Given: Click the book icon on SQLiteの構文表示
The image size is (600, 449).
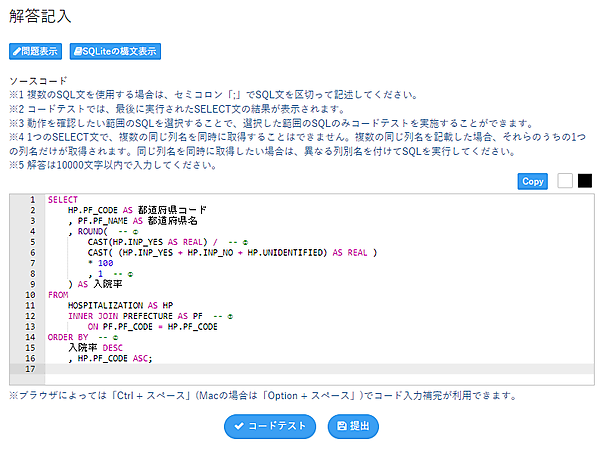Looking at the screenshot, I should pyautogui.click(x=78, y=51).
